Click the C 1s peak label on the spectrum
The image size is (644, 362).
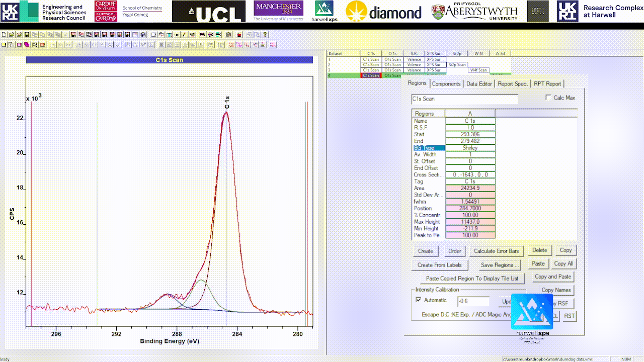click(227, 103)
